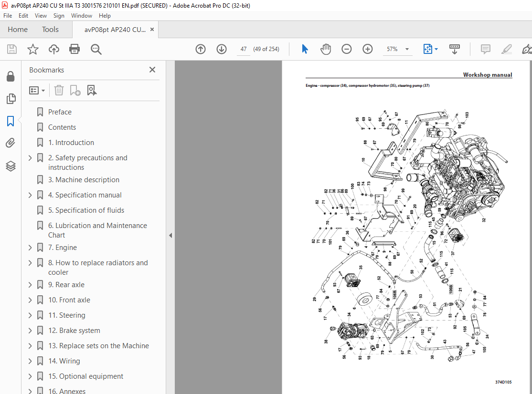532x394 pixels.
Task: Click the 57% zoom value field
Action: coord(392,49)
